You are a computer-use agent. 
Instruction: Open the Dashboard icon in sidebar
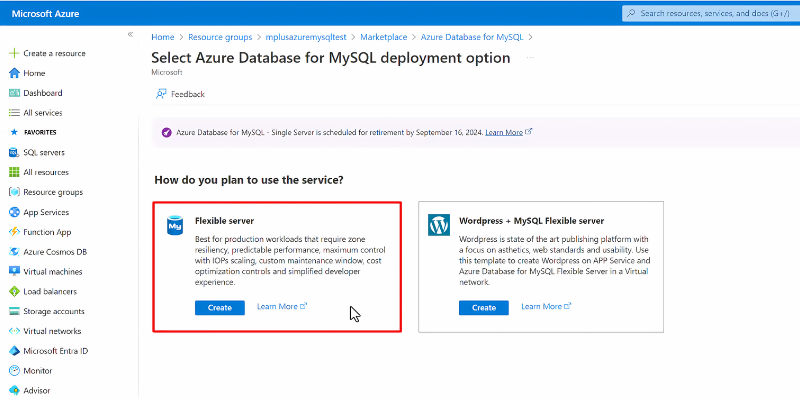click(x=14, y=93)
